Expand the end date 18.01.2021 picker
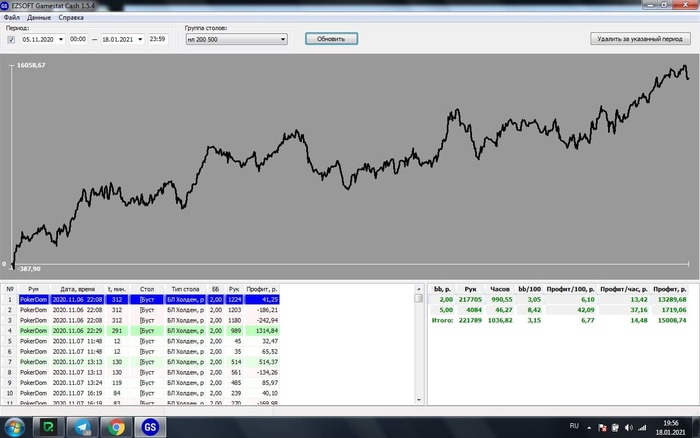 (x=140, y=39)
